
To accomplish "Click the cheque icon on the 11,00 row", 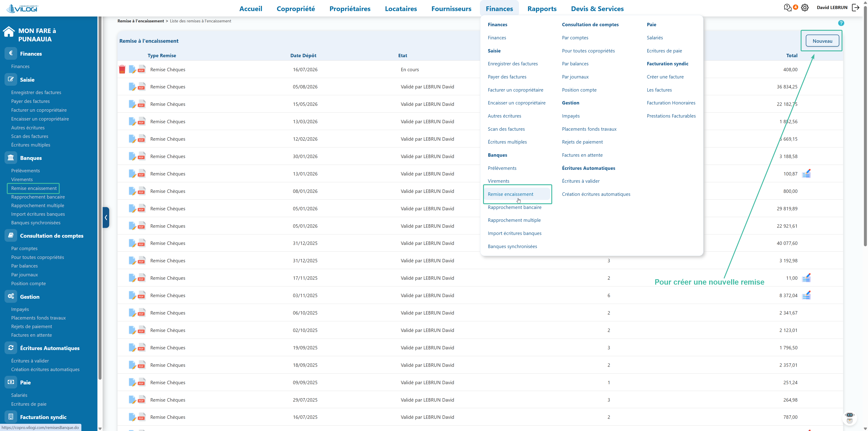I will (806, 278).
